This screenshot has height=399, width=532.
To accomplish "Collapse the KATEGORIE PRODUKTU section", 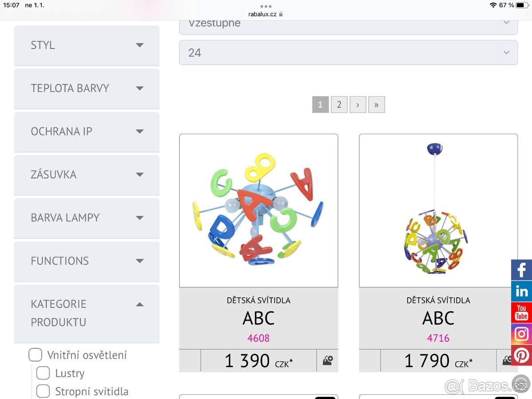I will click(x=140, y=305).
